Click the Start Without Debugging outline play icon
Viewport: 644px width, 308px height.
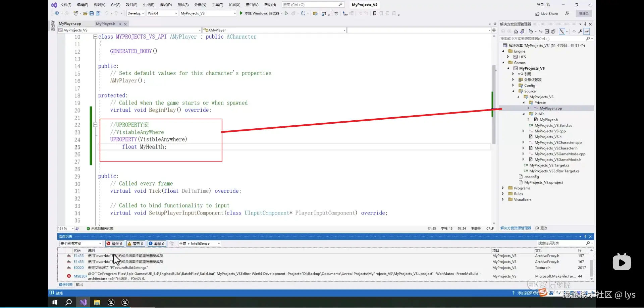pyautogui.click(x=286, y=13)
